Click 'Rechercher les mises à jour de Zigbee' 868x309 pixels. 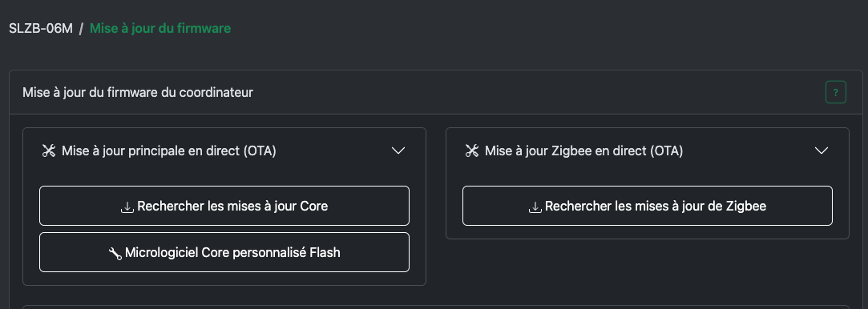click(647, 206)
